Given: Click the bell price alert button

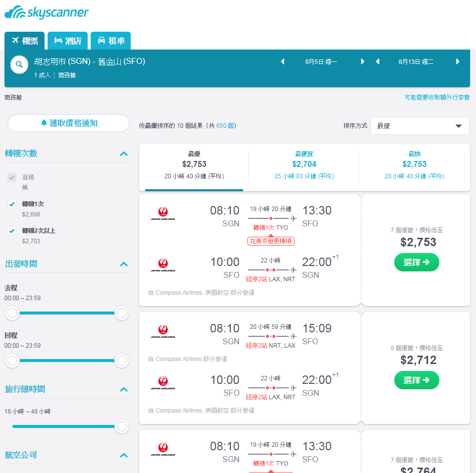Looking at the screenshot, I should pos(69,123).
